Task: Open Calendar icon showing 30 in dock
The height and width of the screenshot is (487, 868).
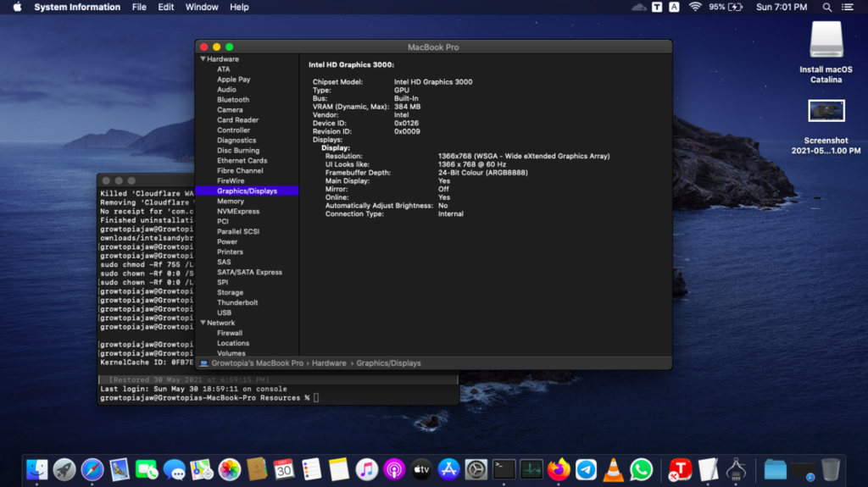Action: [284, 470]
